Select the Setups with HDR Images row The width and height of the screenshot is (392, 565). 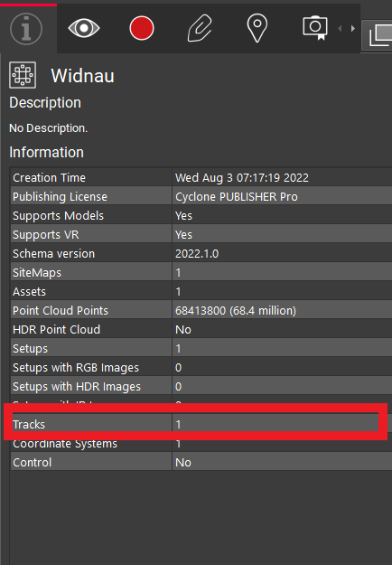(201, 386)
